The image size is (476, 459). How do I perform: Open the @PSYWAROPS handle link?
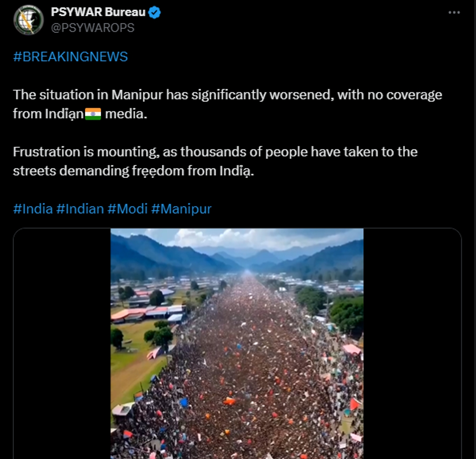point(92,28)
